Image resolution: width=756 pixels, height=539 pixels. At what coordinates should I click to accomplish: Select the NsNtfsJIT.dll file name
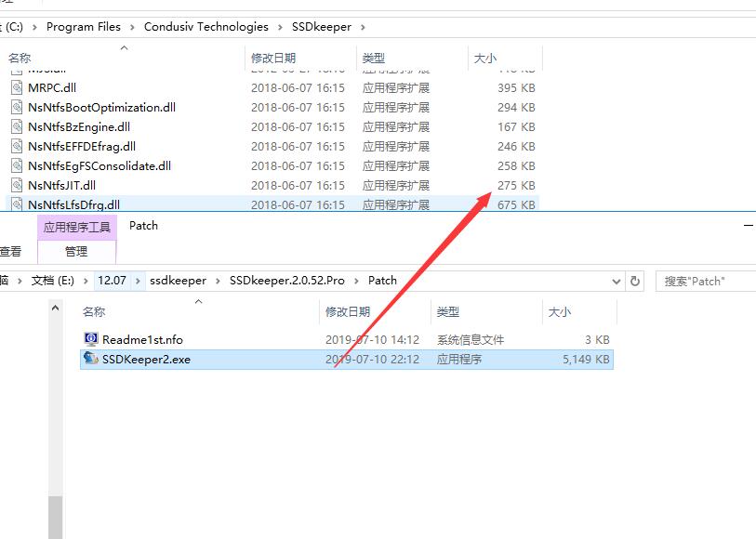click(61, 185)
